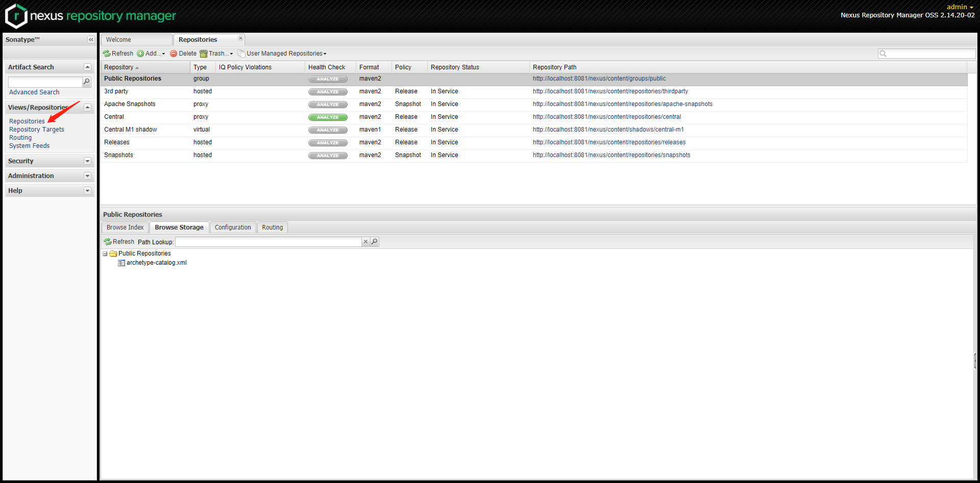Click ANALYZE button for Releases row
The height and width of the screenshot is (483, 980).
(328, 143)
